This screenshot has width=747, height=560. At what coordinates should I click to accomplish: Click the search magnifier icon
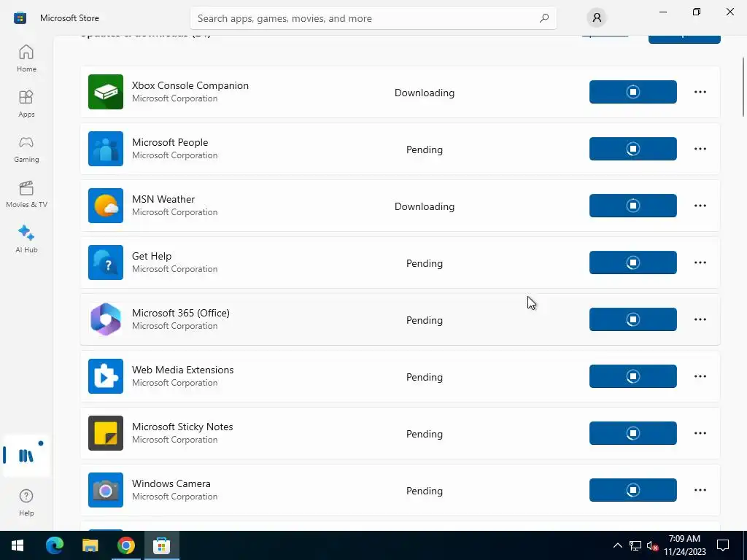point(544,18)
